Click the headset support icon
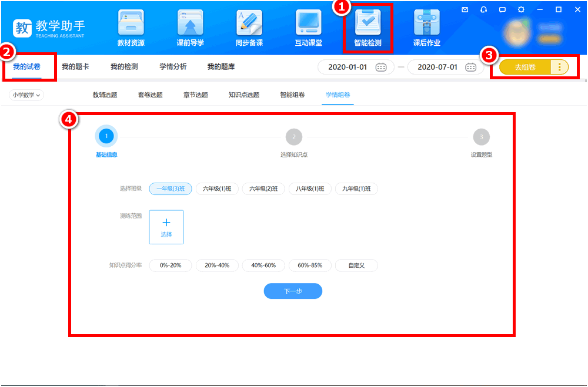Image resolution: width=588 pixels, height=387 pixels. (x=483, y=9)
